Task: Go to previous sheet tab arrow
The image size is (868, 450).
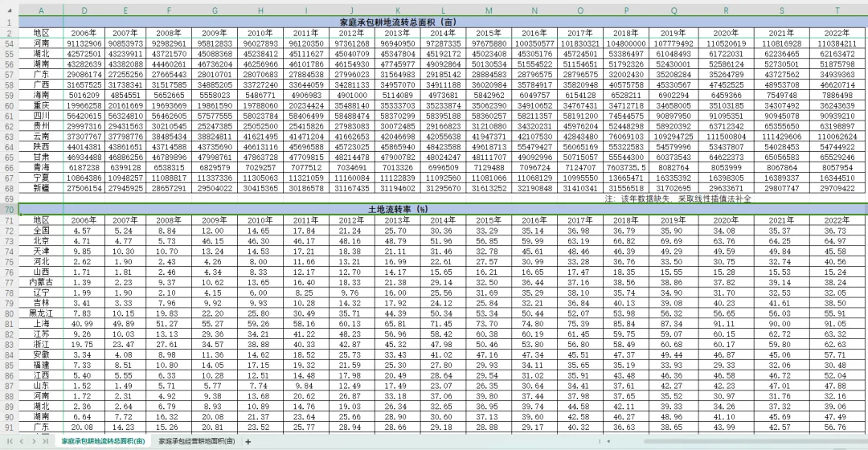Action: pos(22,441)
